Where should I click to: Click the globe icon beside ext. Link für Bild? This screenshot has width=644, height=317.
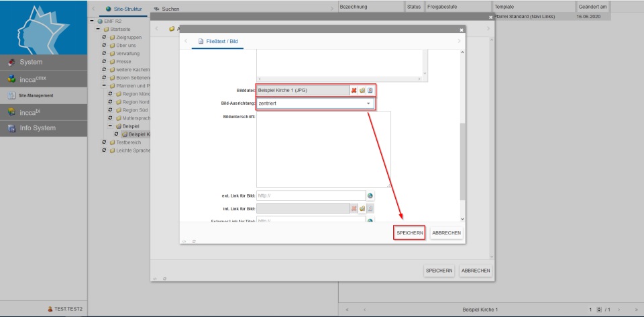(370, 195)
